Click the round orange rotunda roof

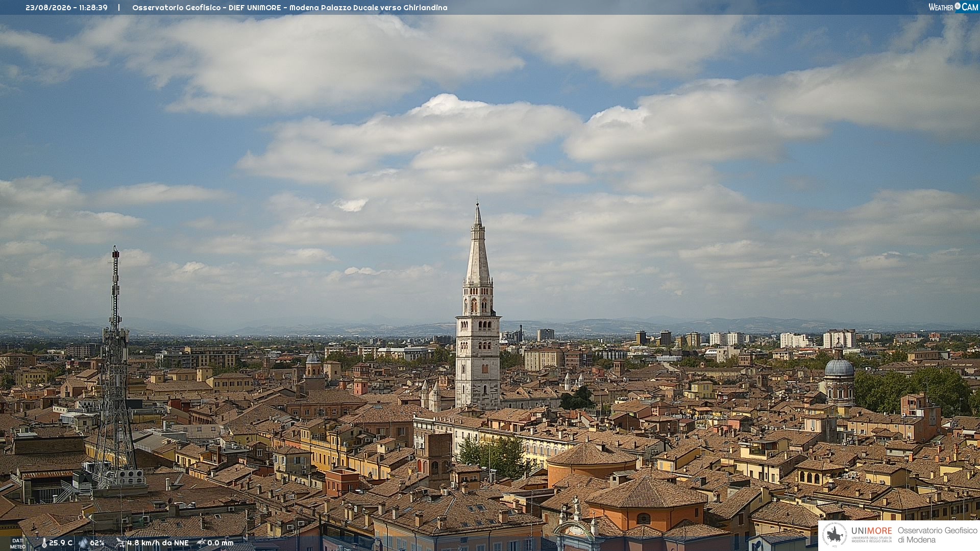pyautogui.click(x=592, y=454)
